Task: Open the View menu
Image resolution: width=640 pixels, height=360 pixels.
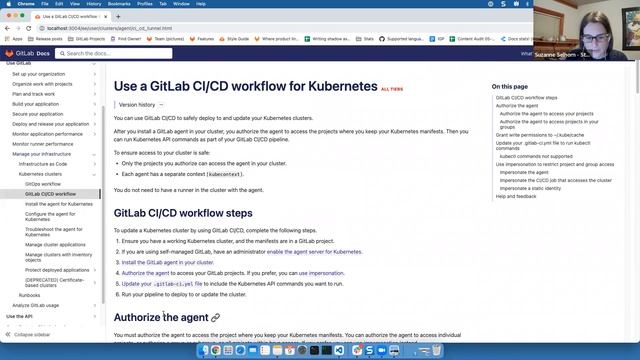Action: tap(75, 4)
